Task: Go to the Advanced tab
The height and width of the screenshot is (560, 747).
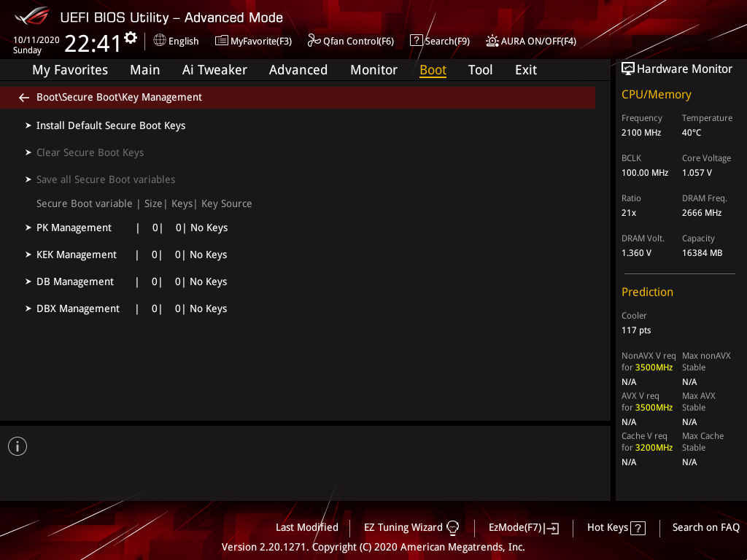Action: 298,70
